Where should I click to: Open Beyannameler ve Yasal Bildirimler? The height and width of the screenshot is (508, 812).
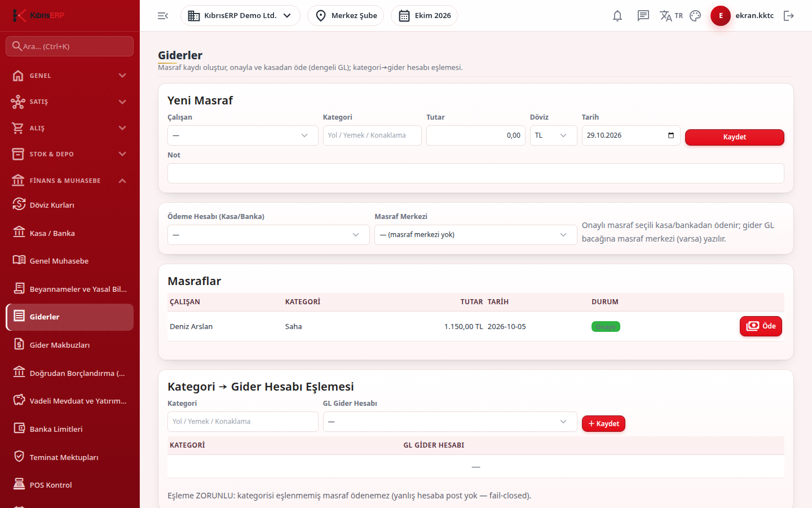coord(70,289)
